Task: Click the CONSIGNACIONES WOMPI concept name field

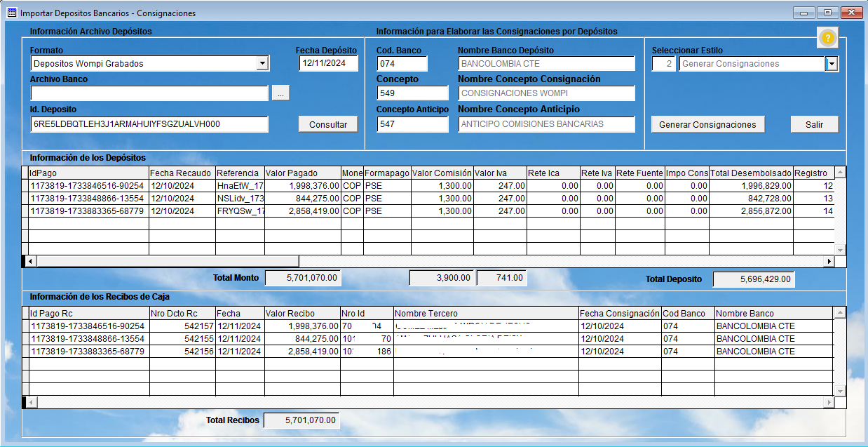Action: (x=546, y=93)
